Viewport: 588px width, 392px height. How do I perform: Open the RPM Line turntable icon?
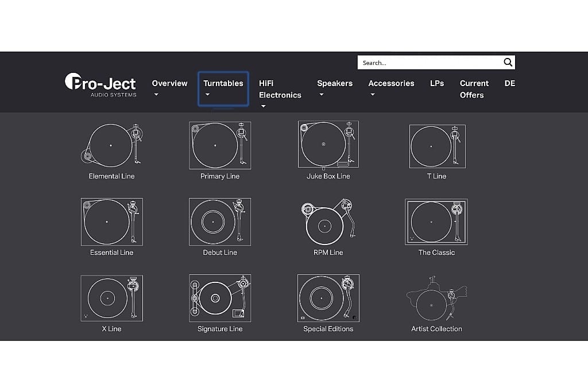328,222
